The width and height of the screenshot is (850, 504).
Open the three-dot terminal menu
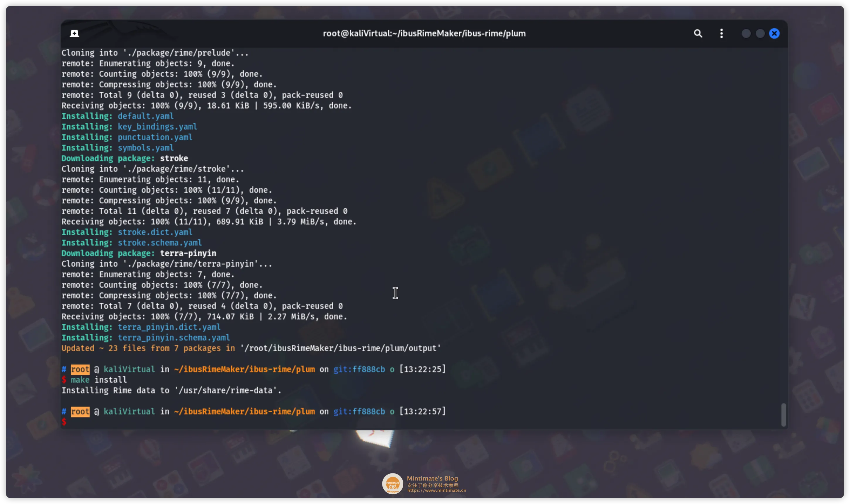721,33
